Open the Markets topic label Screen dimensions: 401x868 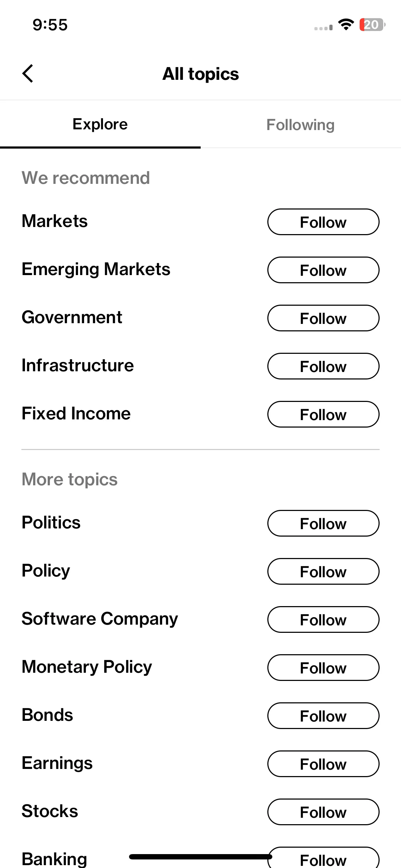55,221
